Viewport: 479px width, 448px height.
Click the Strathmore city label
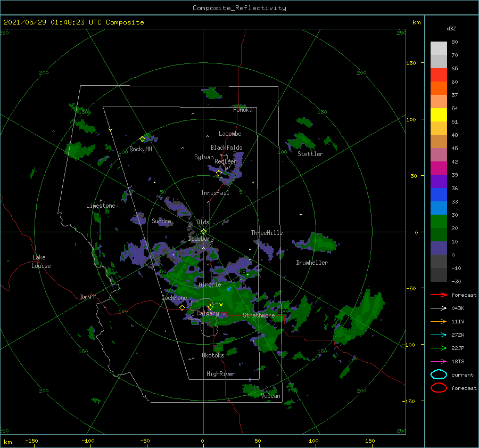[x=259, y=315]
